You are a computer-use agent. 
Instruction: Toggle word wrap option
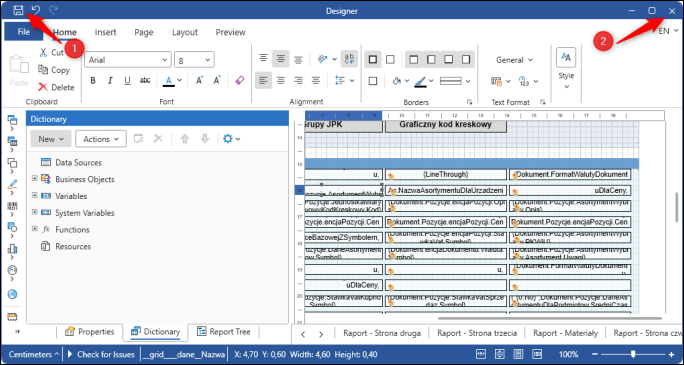click(x=349, y=58)
